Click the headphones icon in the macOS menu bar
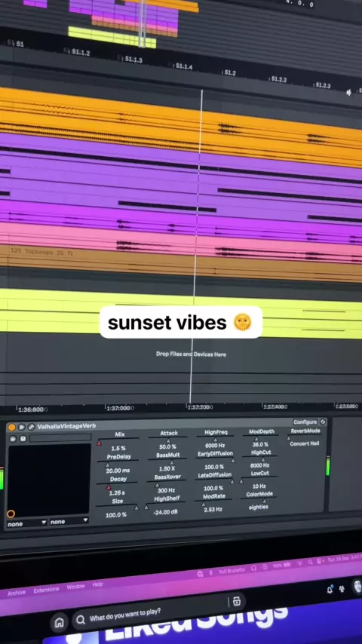Image resolution: width=362 pixels, height=644 pixels. (254, 568)
